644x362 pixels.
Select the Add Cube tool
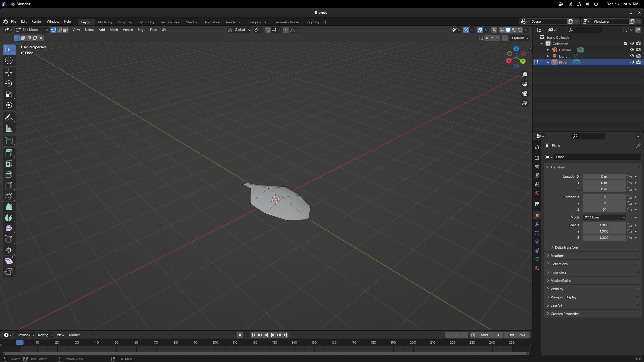(x=9, y=141)
